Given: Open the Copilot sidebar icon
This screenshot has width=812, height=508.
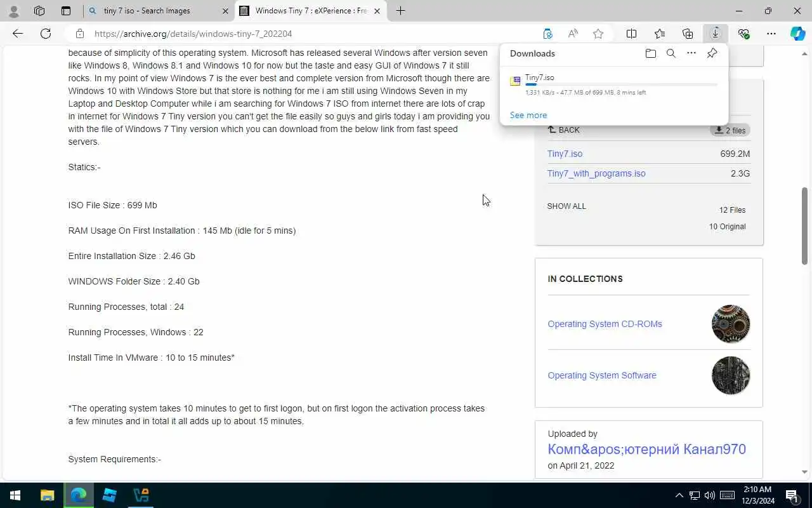Looking at the screenshot, I should pos(798,34).
